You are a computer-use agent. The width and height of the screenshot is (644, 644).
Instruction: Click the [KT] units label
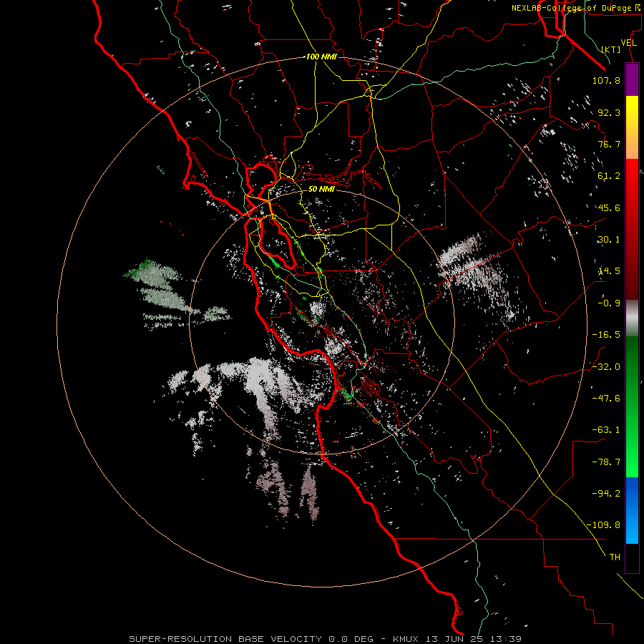tap(611, 49)
